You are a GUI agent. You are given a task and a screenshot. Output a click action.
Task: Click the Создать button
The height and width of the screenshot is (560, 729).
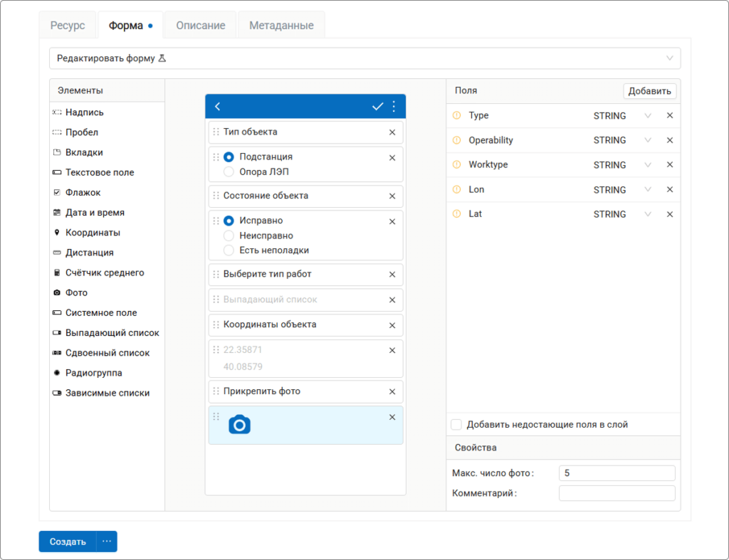pos(68,541)
